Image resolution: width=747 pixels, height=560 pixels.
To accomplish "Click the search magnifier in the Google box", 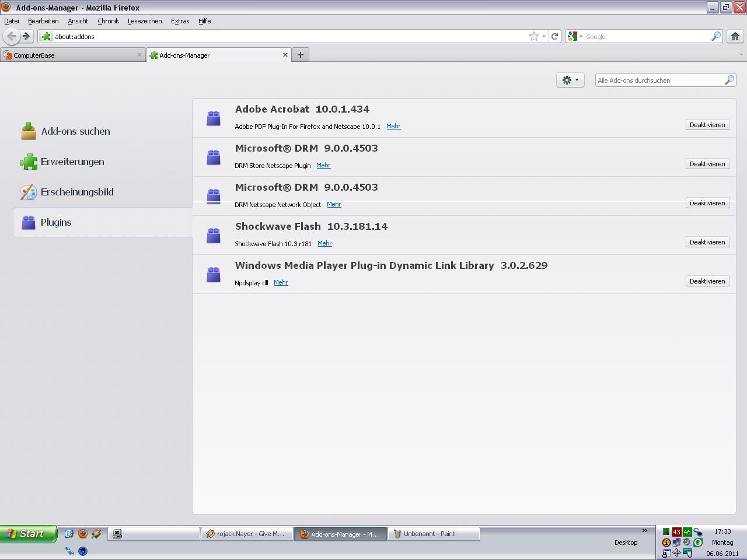I will point(715,36).
